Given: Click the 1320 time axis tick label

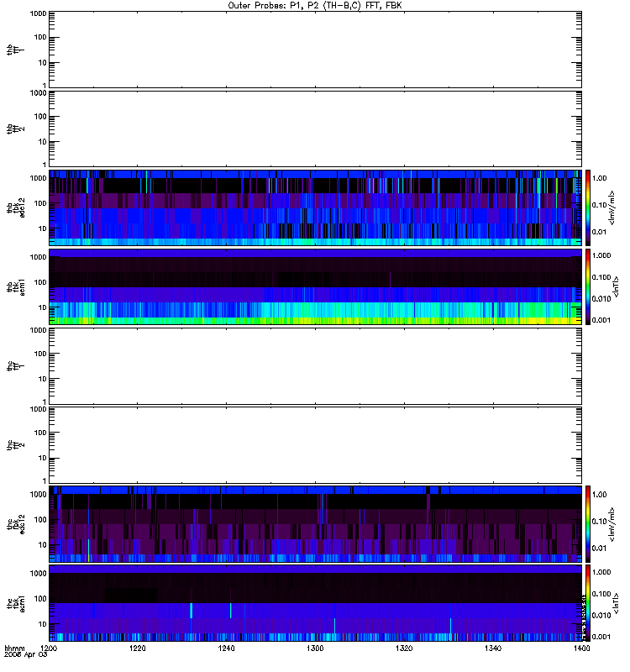Looking at the screenshot, I should (404, 648).
